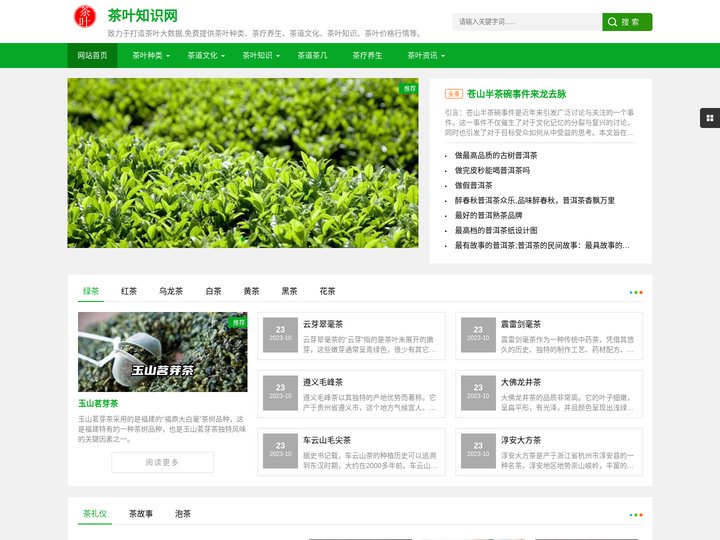Open article 做完皮秒能喝普洱茶吗
Screen dimensions: 720x540
[x=492, y=170]
